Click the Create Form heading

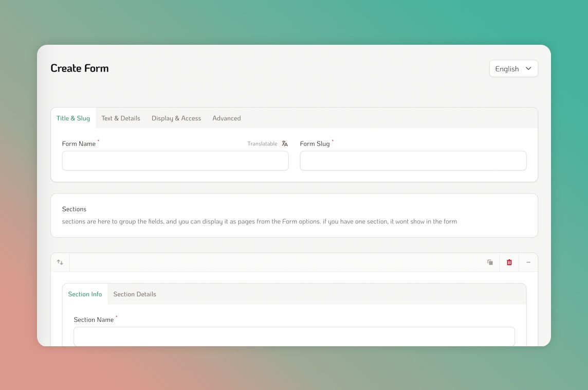[80, 68]
